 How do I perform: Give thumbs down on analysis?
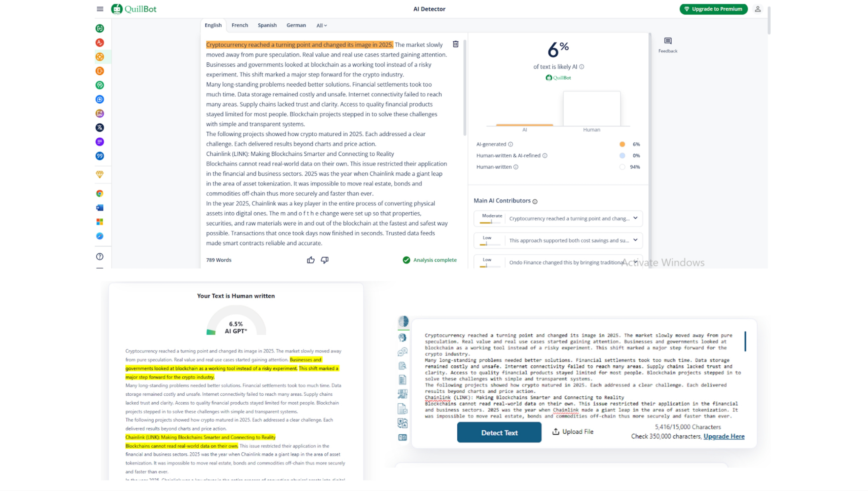[324, 260]
